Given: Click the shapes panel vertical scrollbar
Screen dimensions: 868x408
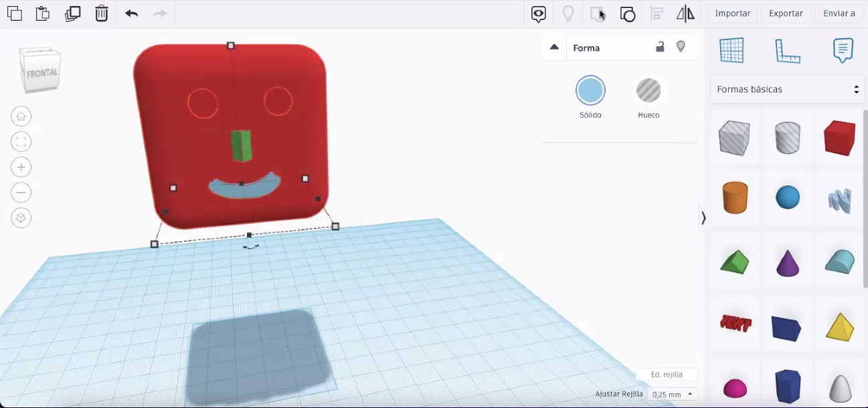Looking at the screenshot, I should click(865, 199).
